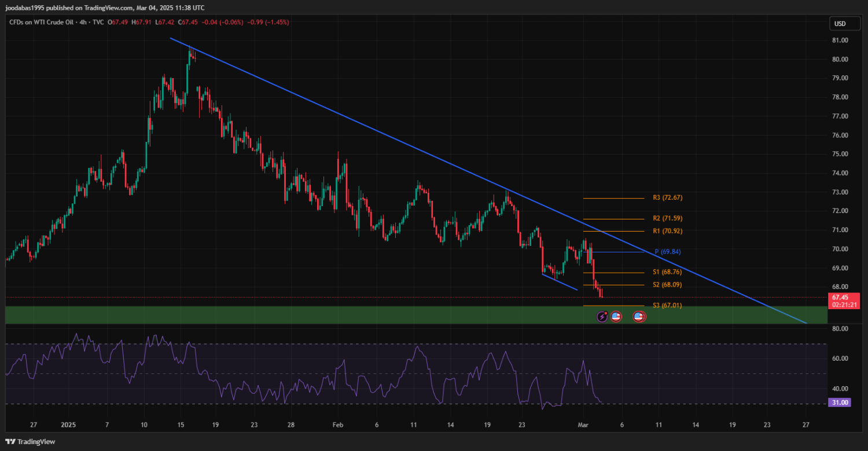Click the 81.00 mark on price axis

[840, 40]
